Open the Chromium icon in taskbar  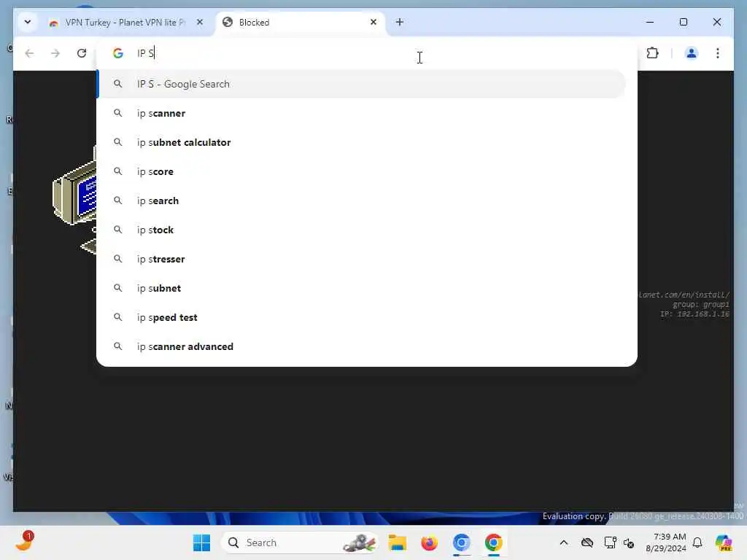pos(461,542)
